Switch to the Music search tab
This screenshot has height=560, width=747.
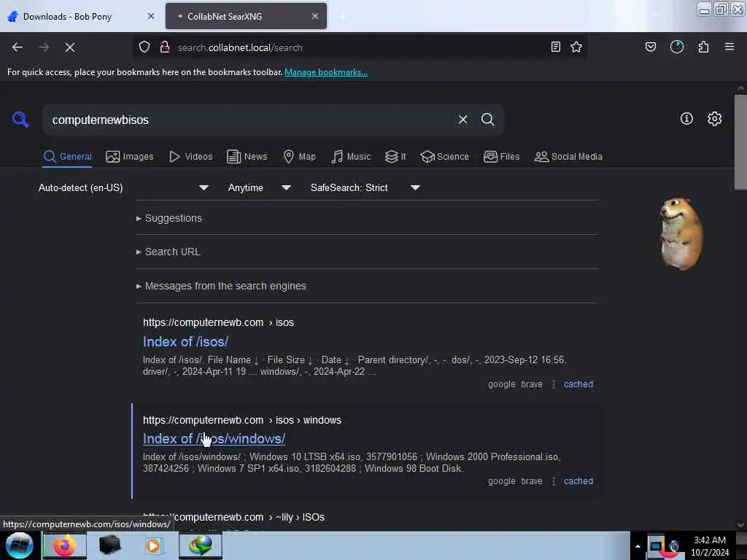tap(351, 157)
